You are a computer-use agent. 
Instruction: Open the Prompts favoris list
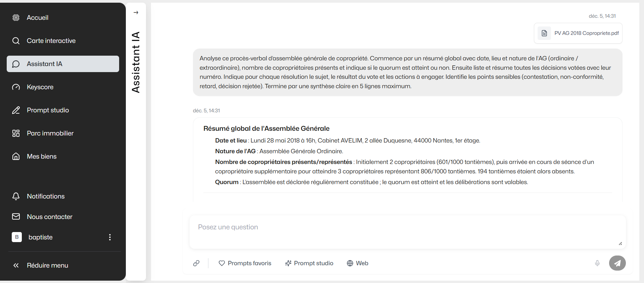tap(245, 263)
